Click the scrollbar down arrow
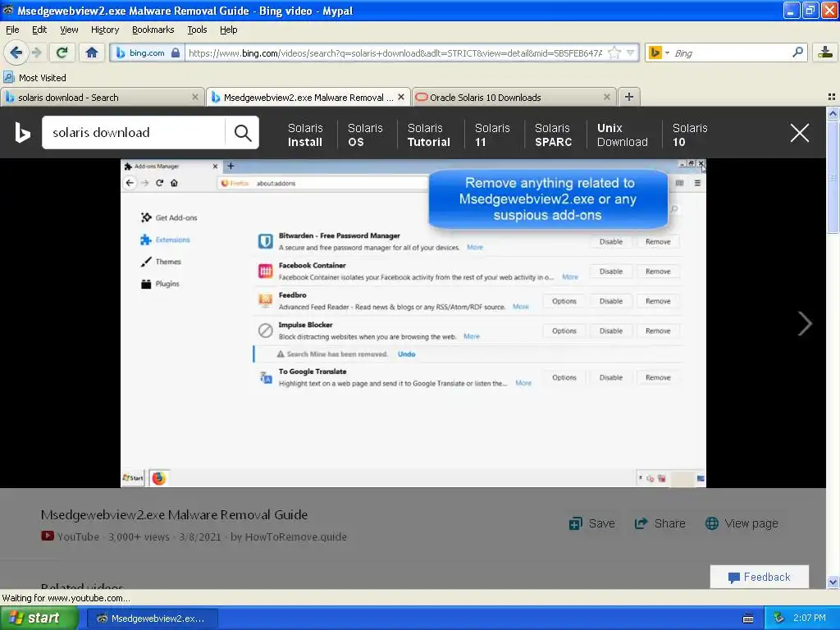 point(833,582)
